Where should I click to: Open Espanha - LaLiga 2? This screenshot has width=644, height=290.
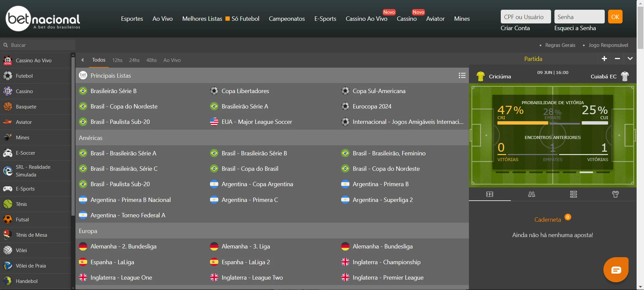point(246,262)
